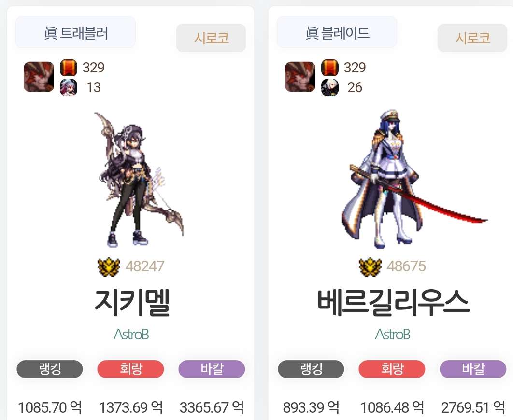The width and height of the screenshot is (513, 420).
Task: Select the 회랑 tab on 베르길리우스 card
Action: 392,369
